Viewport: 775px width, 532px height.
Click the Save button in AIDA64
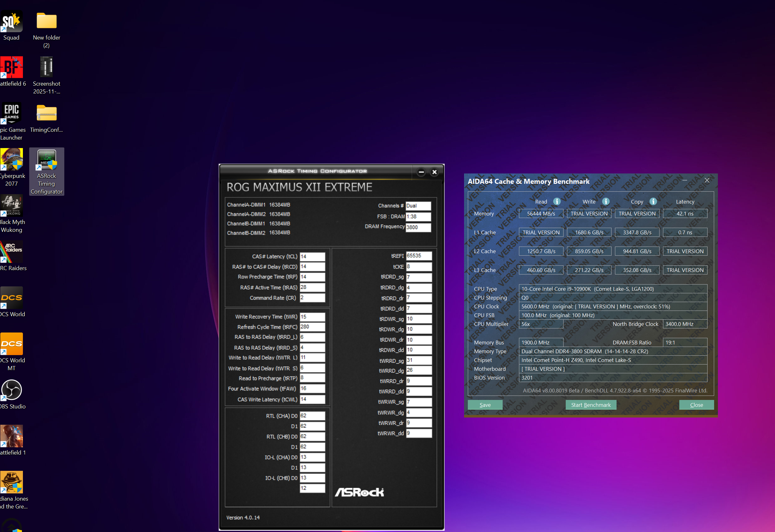(x=485, y=405)
